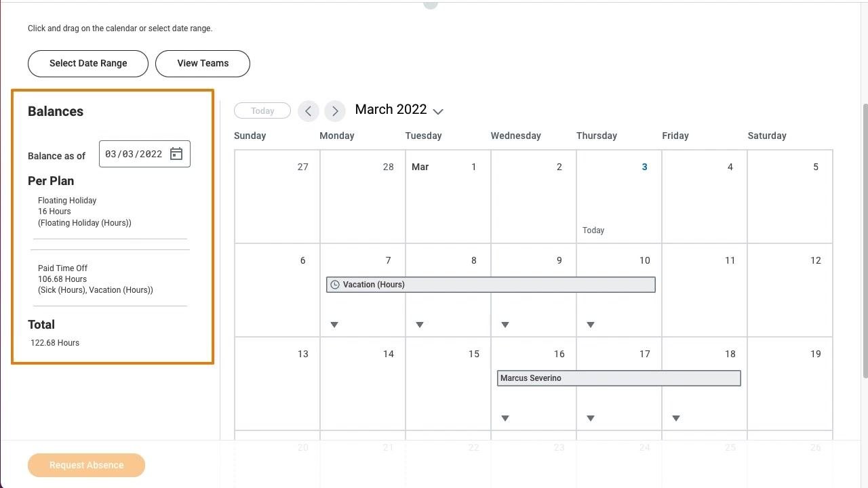
Task: Open the View Teams button
Action: pos(203,63)
